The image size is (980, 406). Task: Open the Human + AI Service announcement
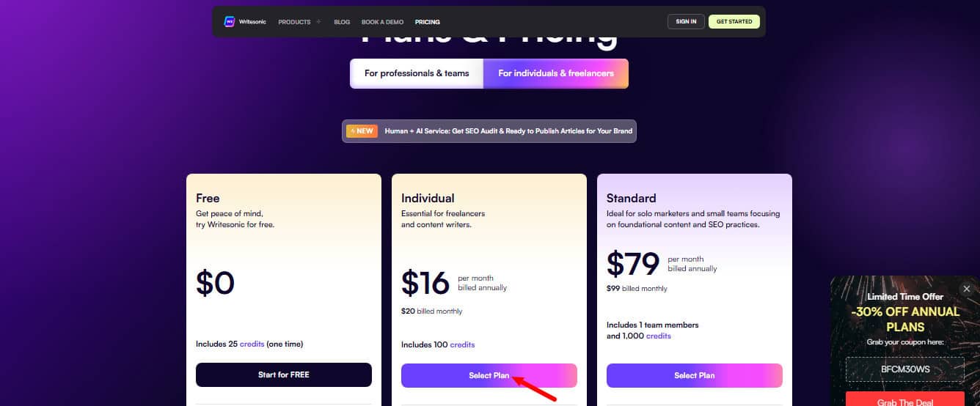pos(508,131)
